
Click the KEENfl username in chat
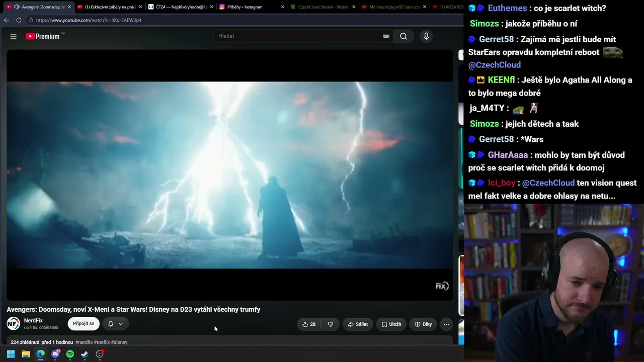(x=501, y=80)
